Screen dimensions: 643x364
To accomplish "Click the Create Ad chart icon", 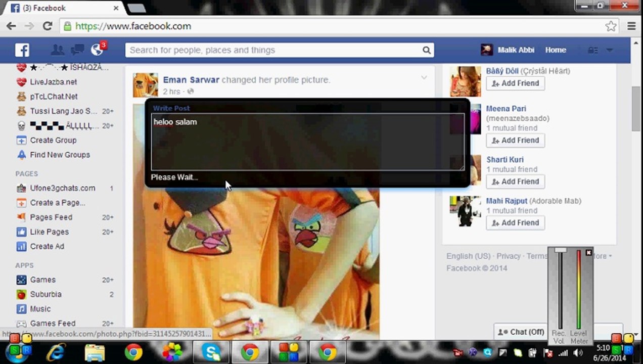I will click(21, 246).
